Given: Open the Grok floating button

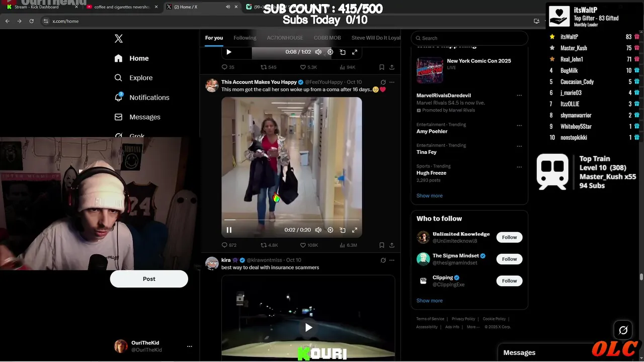Looking at the screenshot, I should (623, 330).
